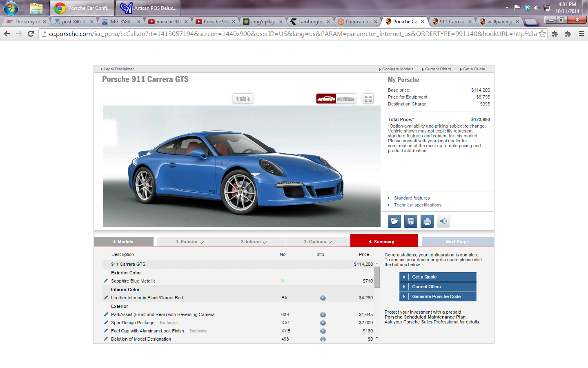Screen dimensions: 588x368
Task: Go back to Models tab
Action: 124,242
